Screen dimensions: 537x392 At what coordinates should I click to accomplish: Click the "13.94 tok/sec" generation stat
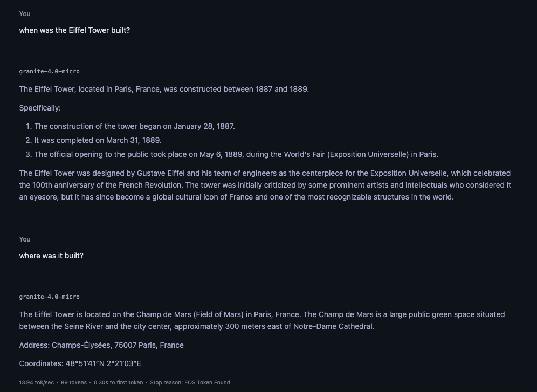click(36, 382)
